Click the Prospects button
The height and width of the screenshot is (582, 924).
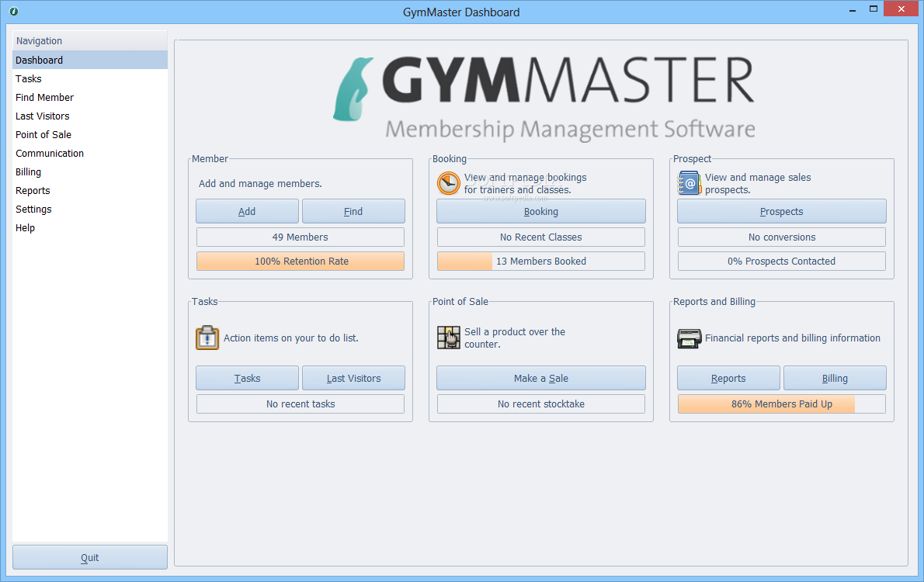[x=781, y=212]
